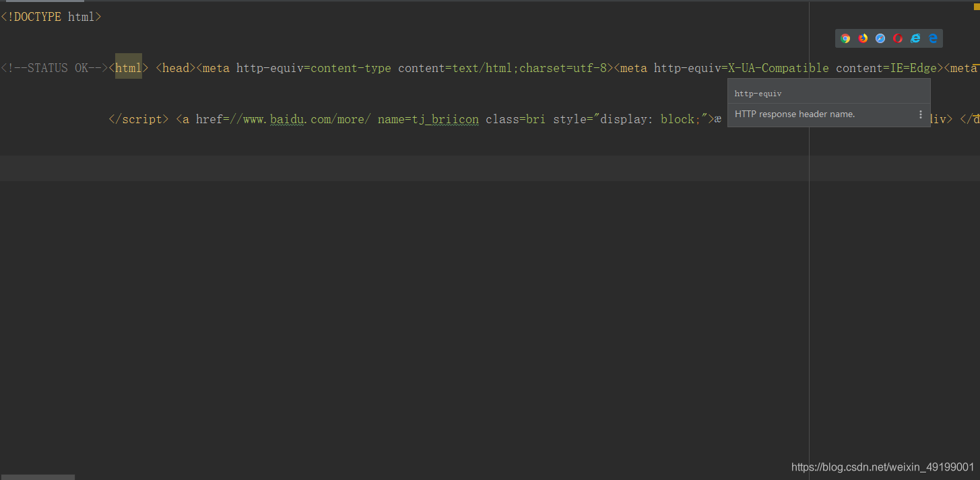Click the highlighted html tag
This screenshot has width=980, height=480.
[x=129, y=68]
